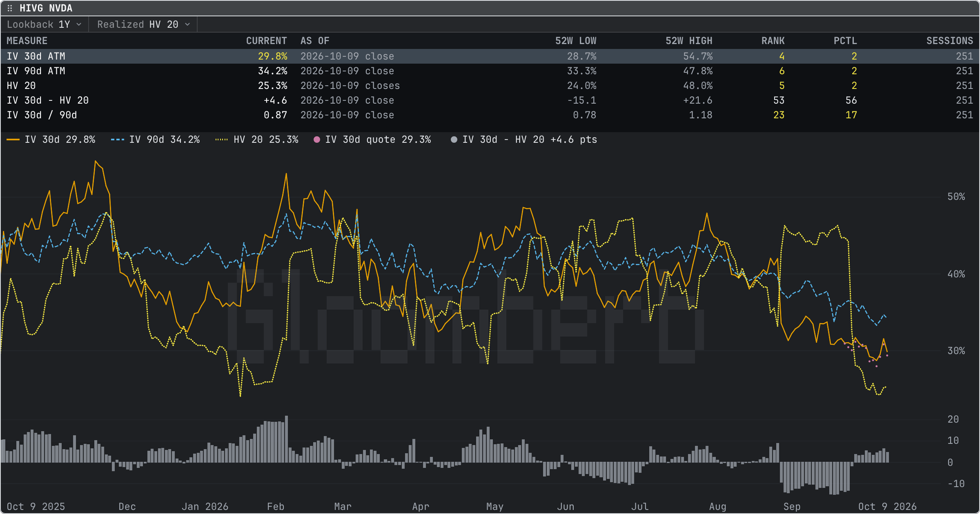Screen dimensions: 980x514
Task: Select the IV 30d ATM row
Action: pos(490,56)
